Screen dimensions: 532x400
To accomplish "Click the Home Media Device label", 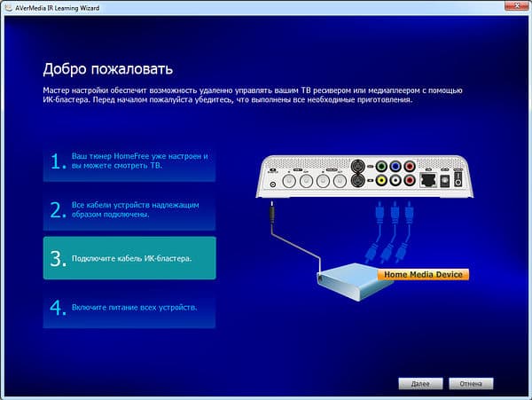I will coord(423,274).
